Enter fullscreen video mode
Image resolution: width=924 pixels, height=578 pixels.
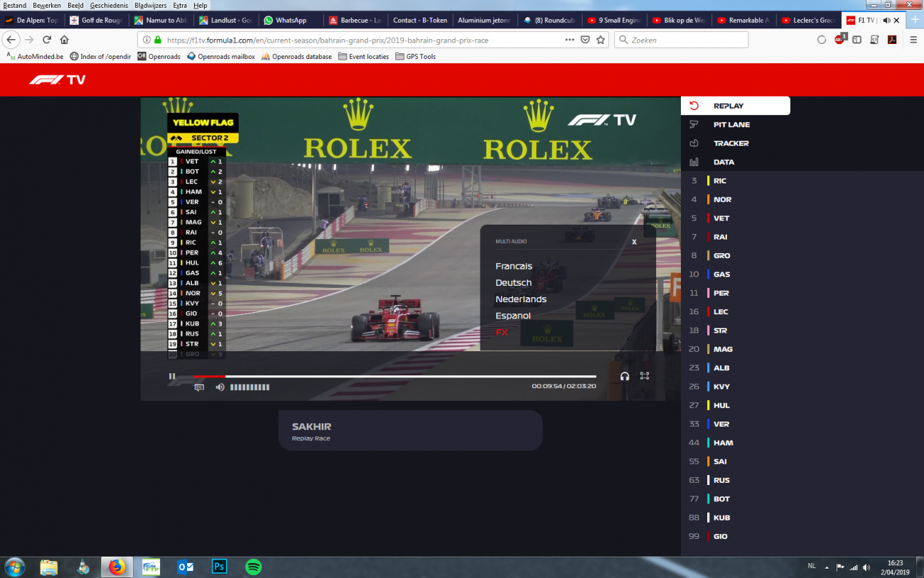point(645,376)
